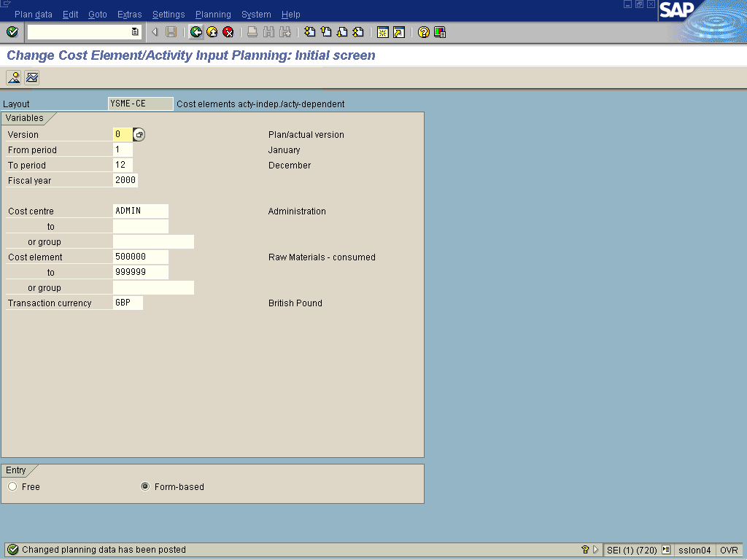747x560 pixels.
Task: Open the Overview screen icon with person
Action: coord(14,78)
